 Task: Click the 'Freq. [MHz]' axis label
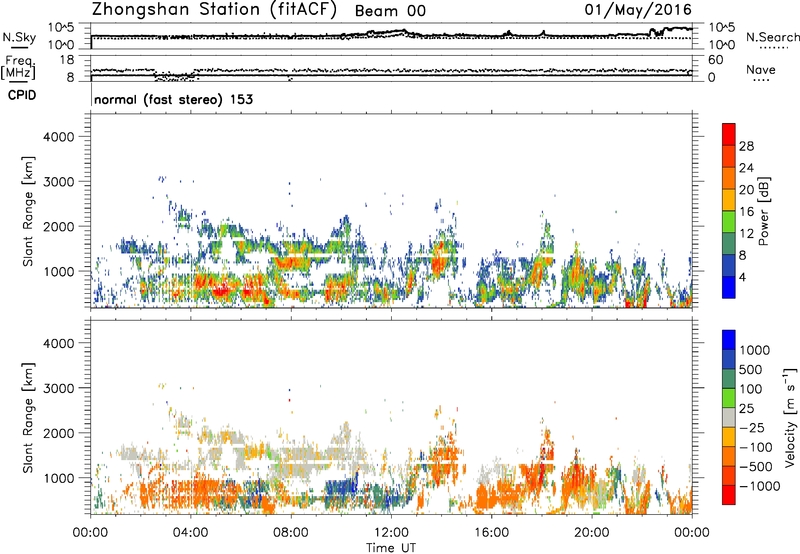(19, 67)
